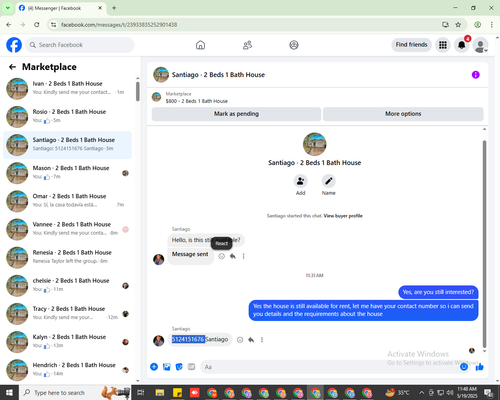
Task: Choose a sticker from the composer
Action: tap(179, 367)
